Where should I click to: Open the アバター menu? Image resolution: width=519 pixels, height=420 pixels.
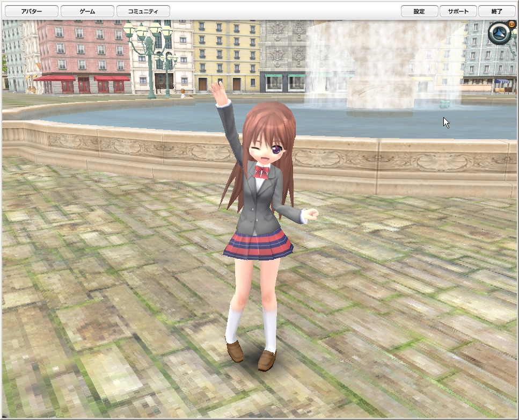pyautogui.click(x=32, y=11)
